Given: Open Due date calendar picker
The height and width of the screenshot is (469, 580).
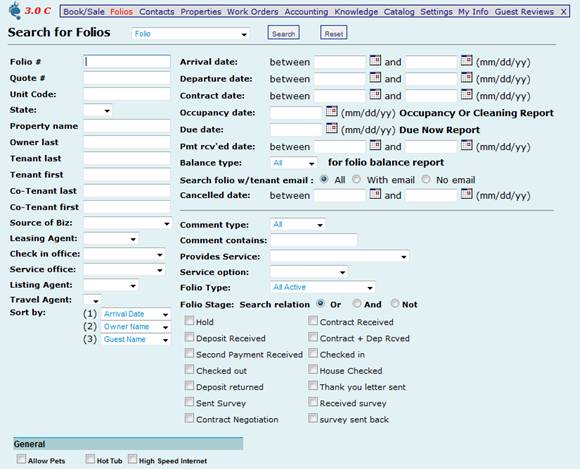Looking at the screenshot, I should (331, 128).
